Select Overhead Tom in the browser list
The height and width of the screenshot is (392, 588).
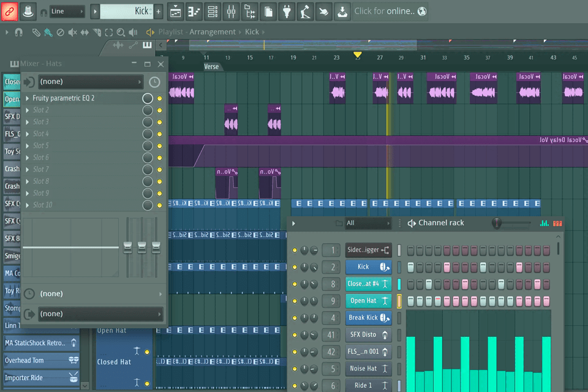coord(41,361)
